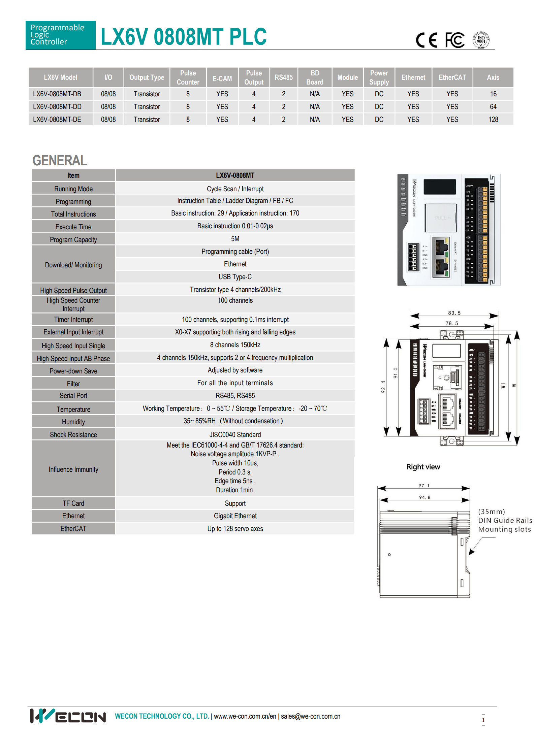Click the "GENERAL" section heading

coord(60,160)
